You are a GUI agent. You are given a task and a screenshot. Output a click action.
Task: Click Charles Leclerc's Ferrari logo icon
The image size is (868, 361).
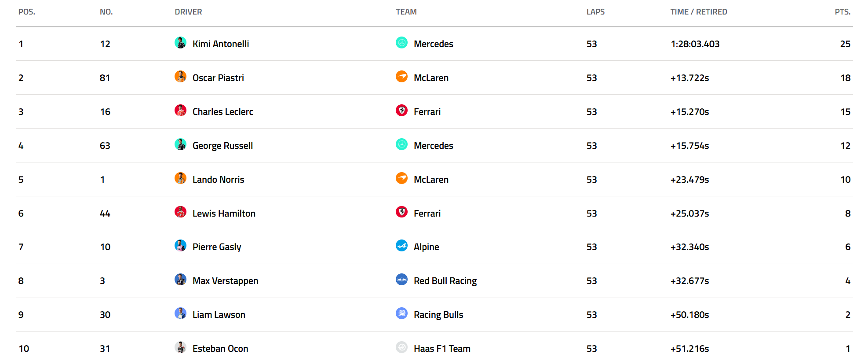point(401,111)
